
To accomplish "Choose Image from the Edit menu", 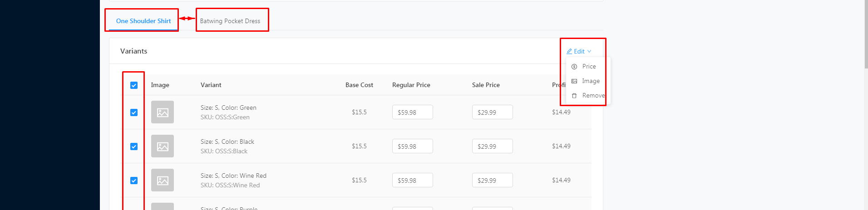I will 591,81.
